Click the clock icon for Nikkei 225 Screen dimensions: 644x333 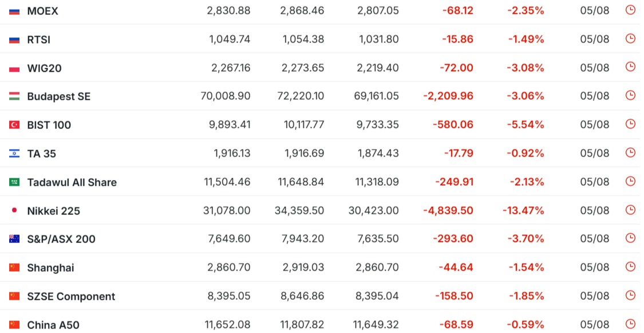(630, 210)
